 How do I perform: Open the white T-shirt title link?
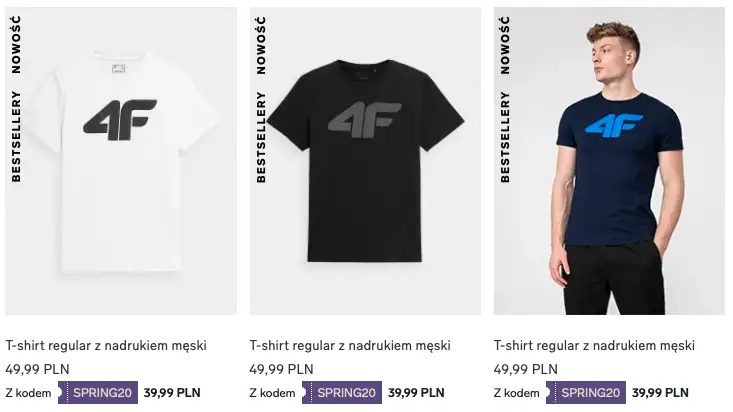(106, 346)
